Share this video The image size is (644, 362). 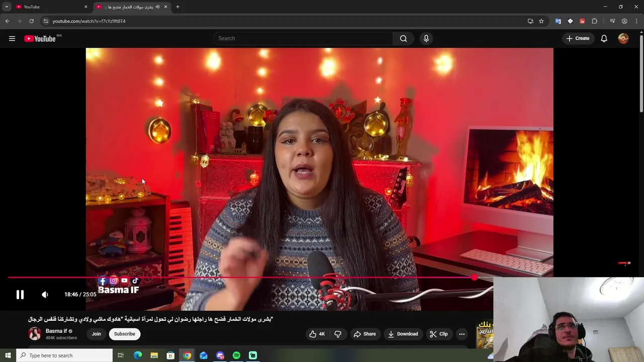pyautogui.click(x=365, y=334)
